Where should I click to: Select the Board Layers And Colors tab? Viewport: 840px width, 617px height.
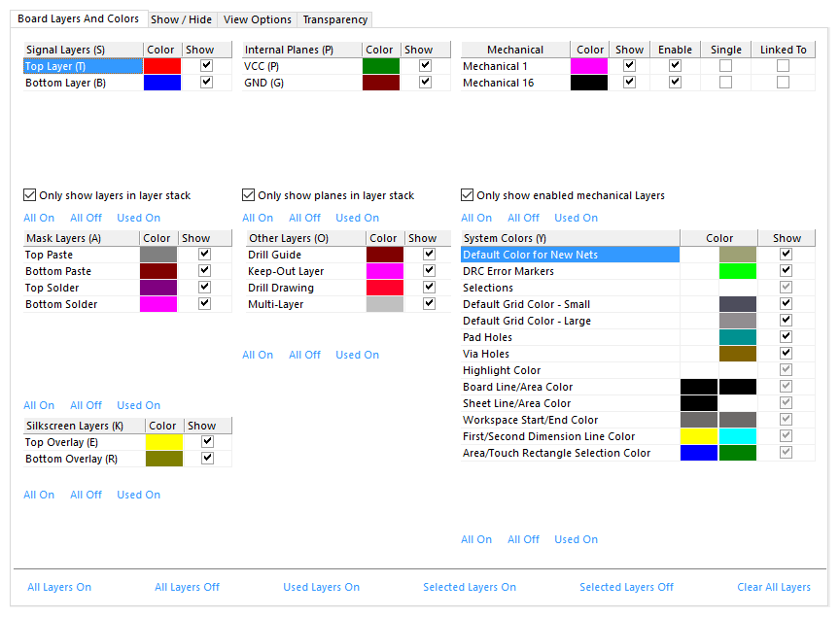(78, 18)
